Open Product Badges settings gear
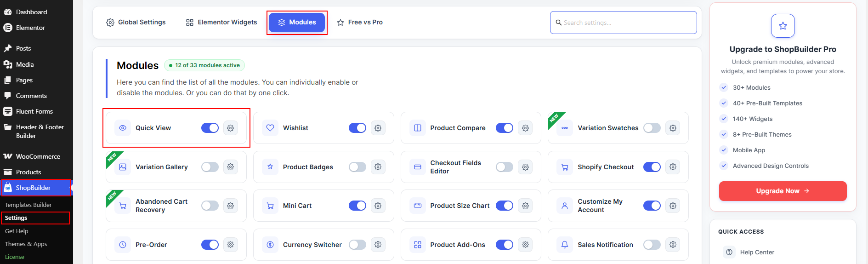 (x=378, y=167)
